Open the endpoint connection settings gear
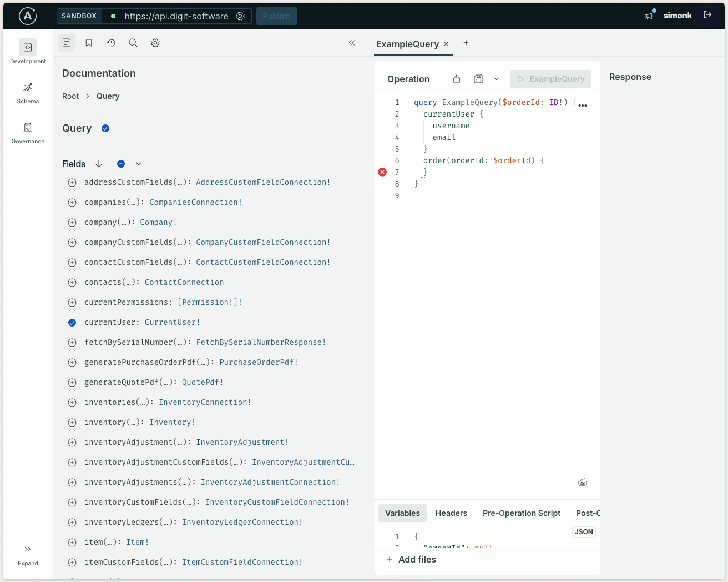Image resolution: width=728 pixels, height=582 pixels. pyautogui.click(x=240, y=16)
